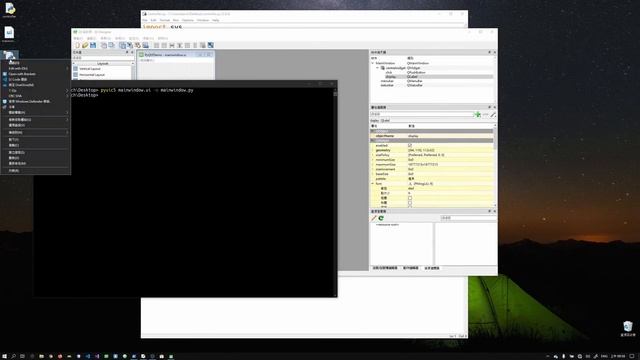
Task: Click the pencil edit-resources icon
Action: pos(374,218)
